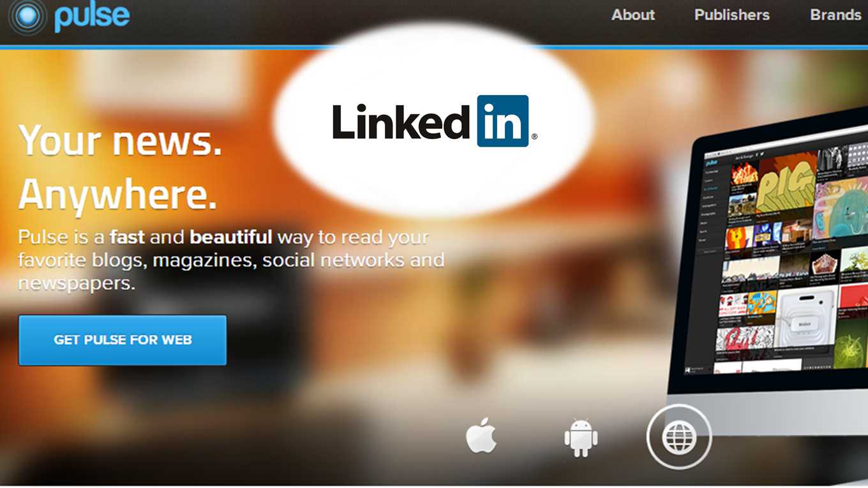Click the Pulse circular logo icon
This screenshot has height=488, width=868.
tap(27, 17)
